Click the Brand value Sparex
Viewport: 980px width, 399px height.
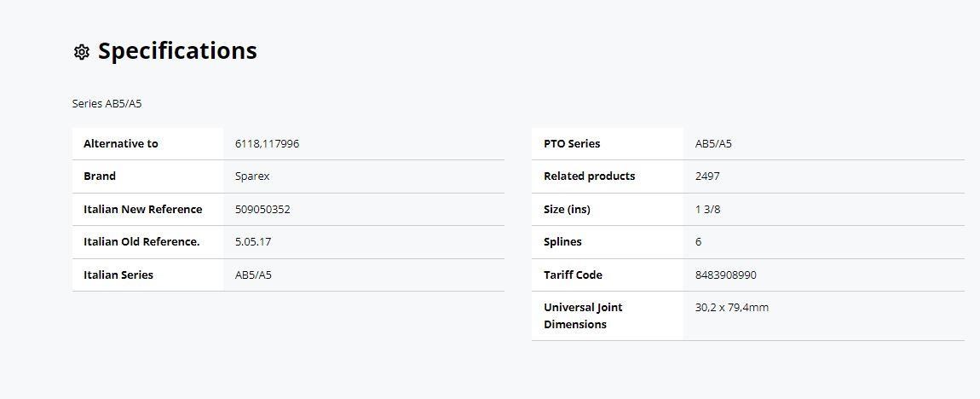(252, 176)
